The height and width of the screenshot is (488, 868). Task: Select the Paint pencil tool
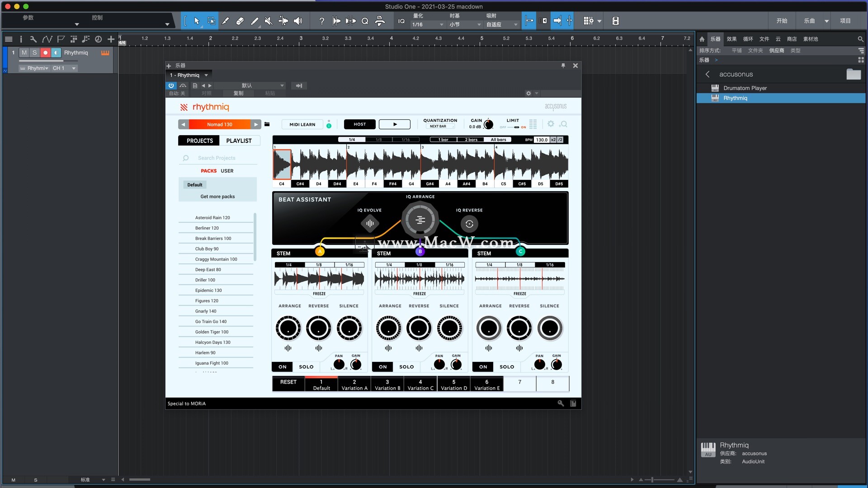255,21
